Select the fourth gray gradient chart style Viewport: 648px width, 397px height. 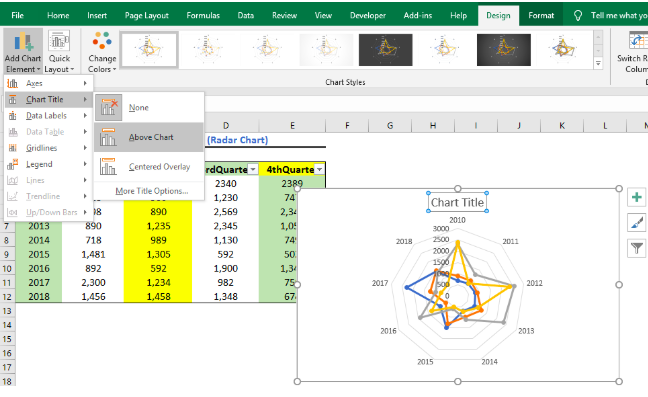click(326, 50)
